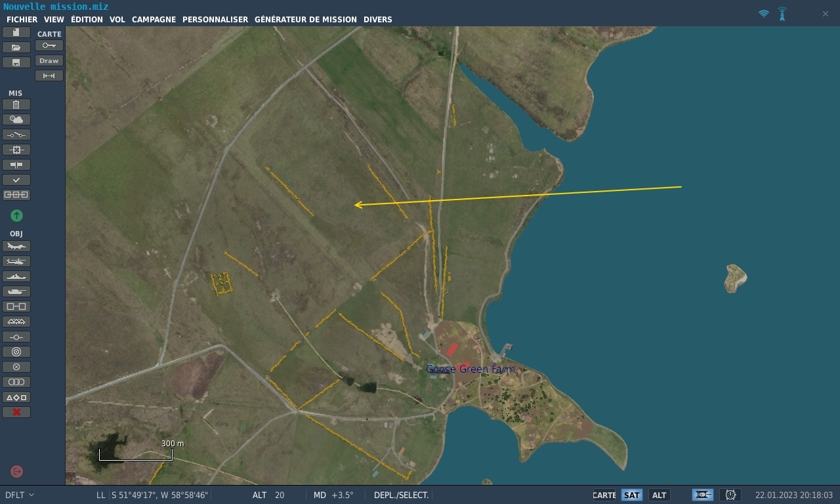This screenshot has width=840, height=504.
Task: Open the mission briefing clipboard
Action: [16, 104]
